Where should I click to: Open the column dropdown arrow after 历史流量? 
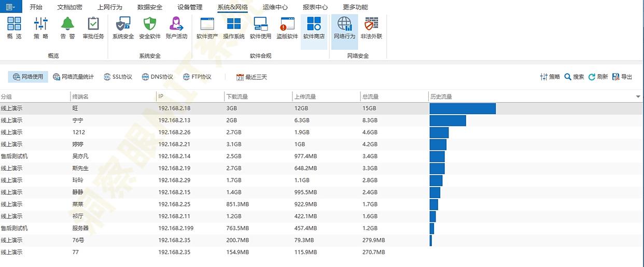638,97
